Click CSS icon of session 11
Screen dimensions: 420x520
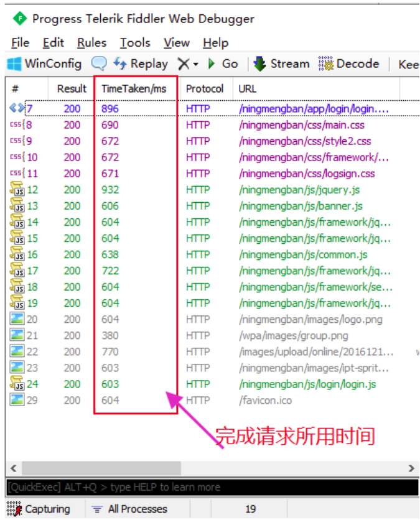pyautogui.click(x=17, y=173)
